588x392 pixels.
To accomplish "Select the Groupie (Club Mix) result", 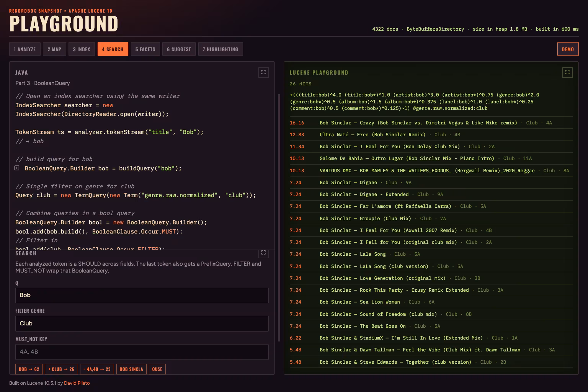I will pos(431,219).
